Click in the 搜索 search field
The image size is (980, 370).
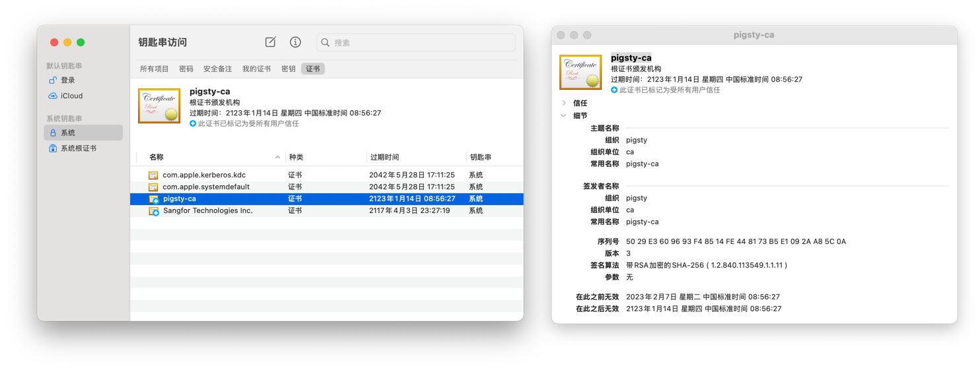pos(423,43)
